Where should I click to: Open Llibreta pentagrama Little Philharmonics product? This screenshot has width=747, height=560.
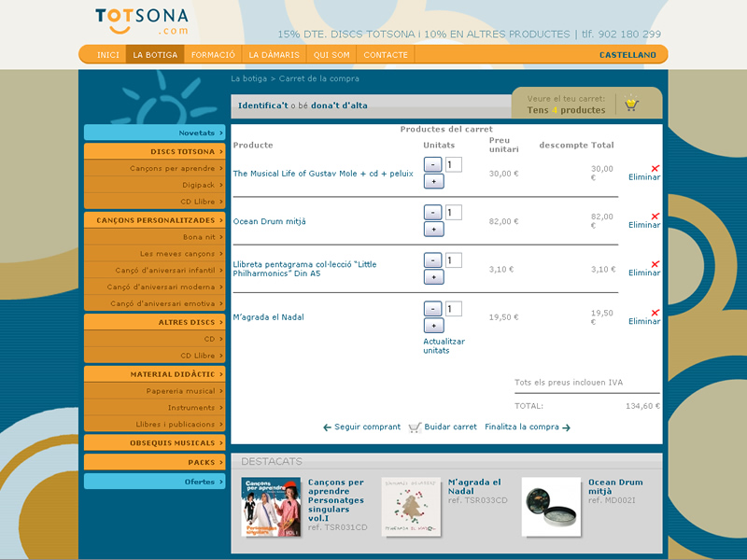click(304, 269)
